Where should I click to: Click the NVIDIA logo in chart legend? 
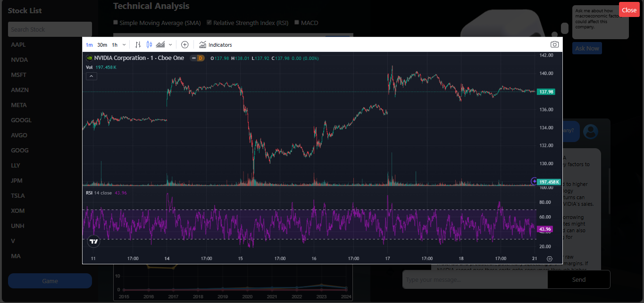pyautogui.click(x=89, y=58)
